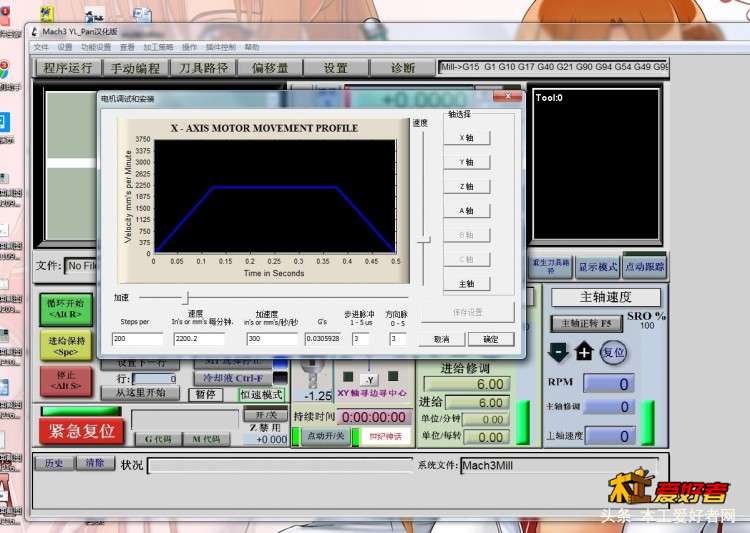
Task: Click the 方向脉 0-5 field
Action: pyautogui.click(x=397, y=339)
